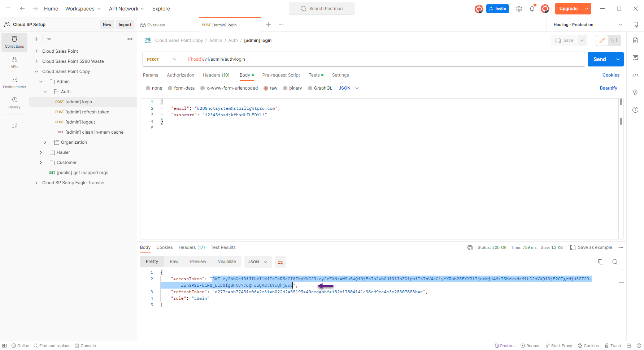Viewport: 644px width, 350px height.
Task: Open environment quick look icon
Action: (x=635, y=25)
